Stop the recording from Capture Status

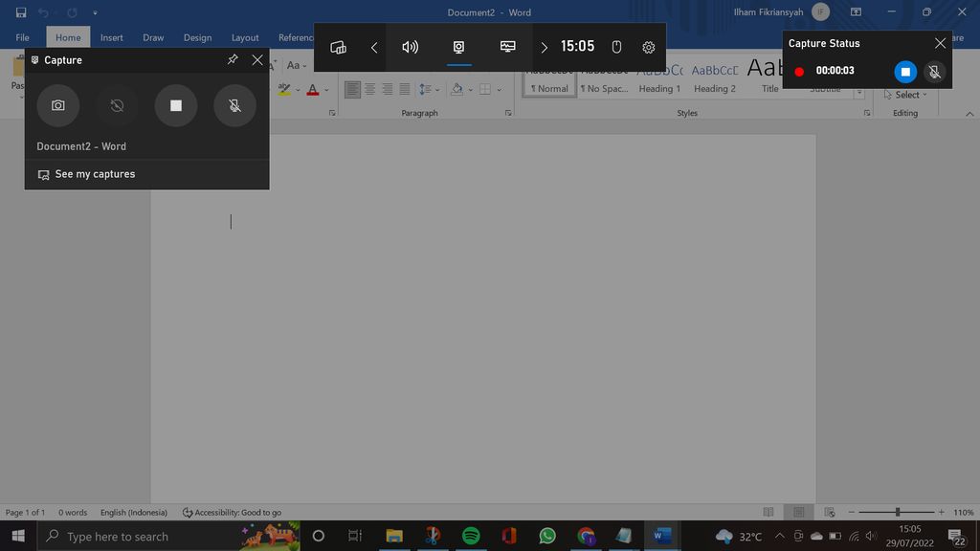[x=905, y=70]
